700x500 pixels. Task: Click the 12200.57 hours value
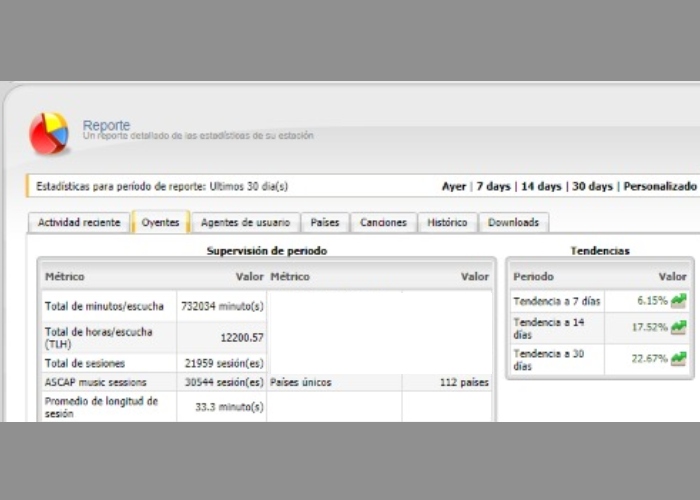(242, 338)
